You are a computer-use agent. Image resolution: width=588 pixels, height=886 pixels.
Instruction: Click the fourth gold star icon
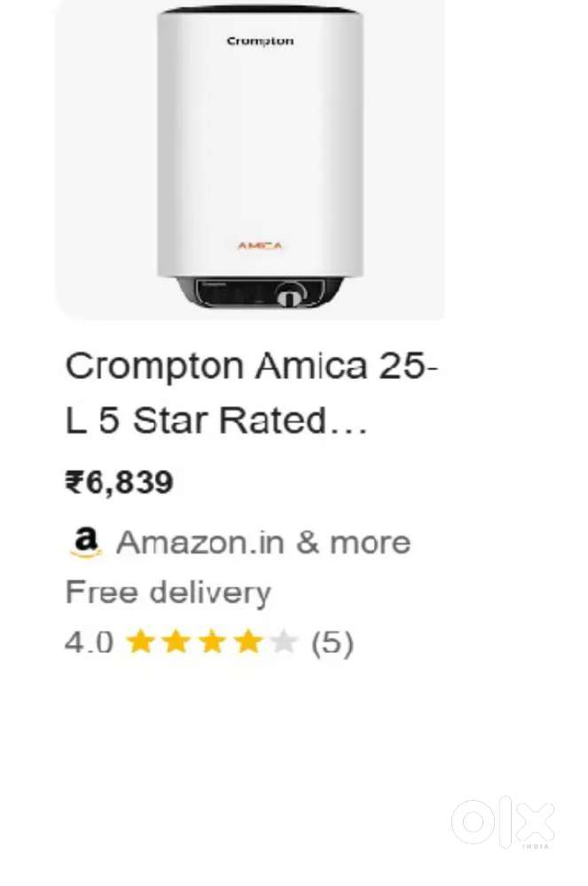coord(249,641)
